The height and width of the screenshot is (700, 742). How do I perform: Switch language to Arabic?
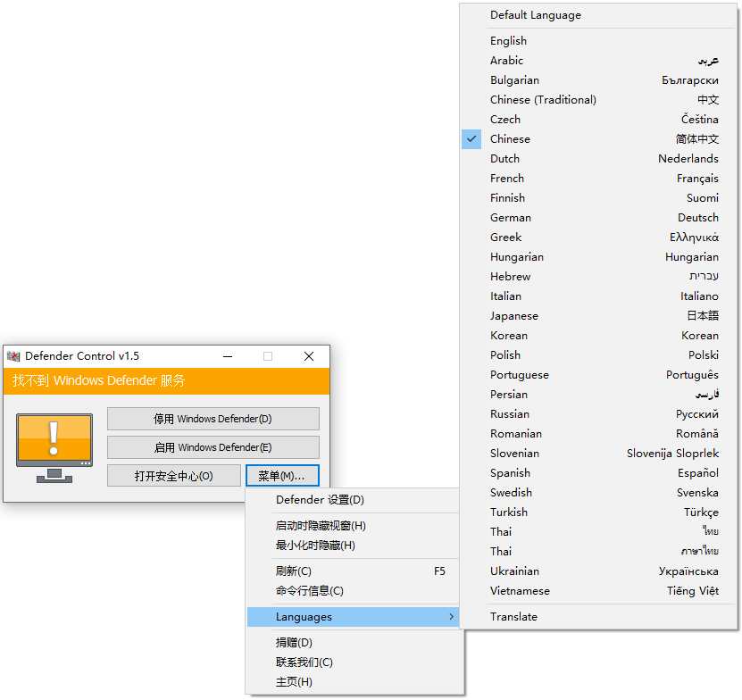pyautogui.click(x=598, y=61)
